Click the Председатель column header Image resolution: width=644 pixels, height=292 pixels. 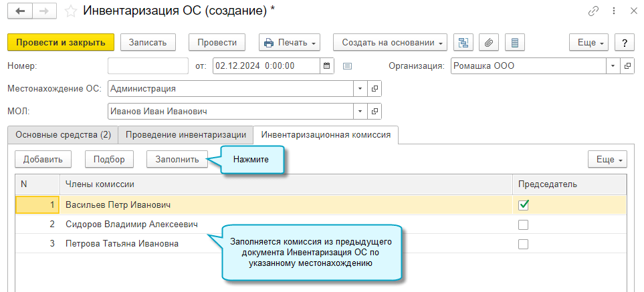(570, 184)
